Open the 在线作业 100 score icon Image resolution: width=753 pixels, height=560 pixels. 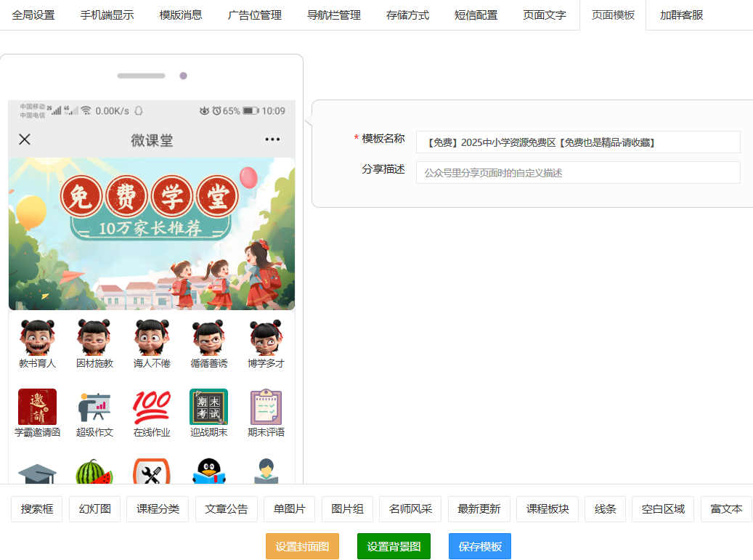click(x=152, y=407)
